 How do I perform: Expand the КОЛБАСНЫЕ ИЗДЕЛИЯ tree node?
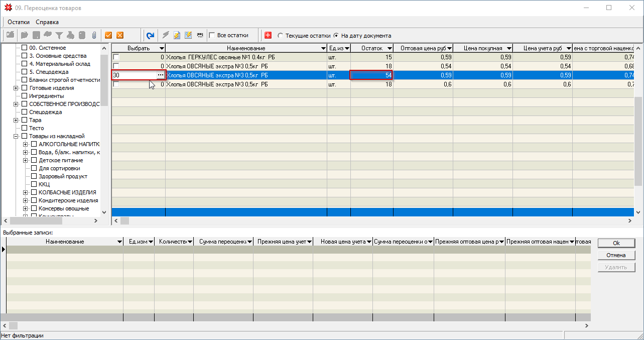click(x=26, y=192)
